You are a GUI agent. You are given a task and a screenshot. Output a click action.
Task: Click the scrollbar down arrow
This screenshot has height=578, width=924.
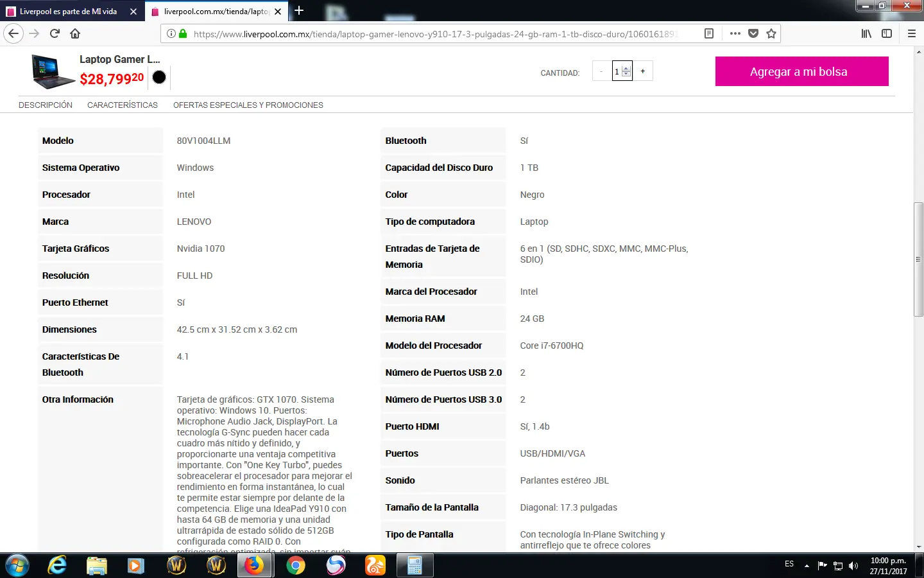pyautogui.click(x=918, y=547)
